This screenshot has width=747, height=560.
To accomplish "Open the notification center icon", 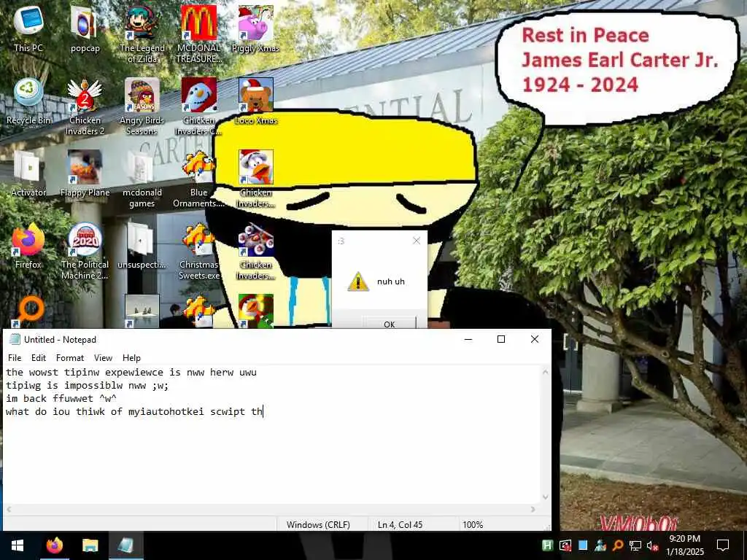I will point(723,545).
